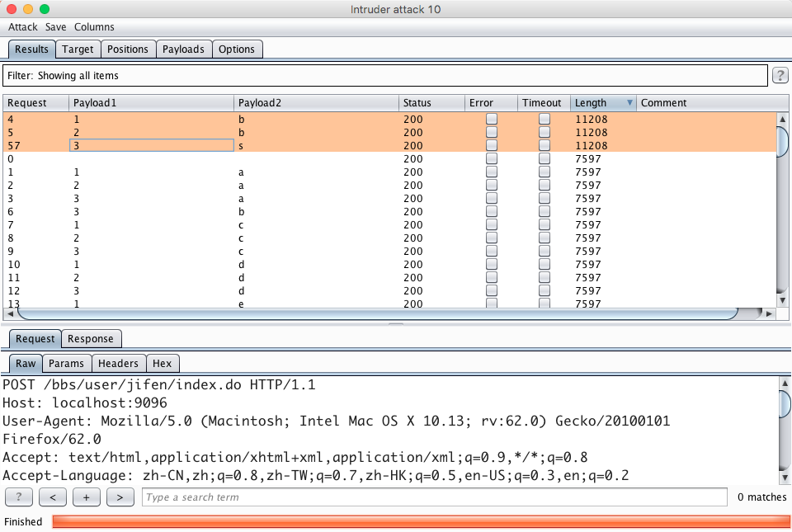This screenshot has width=792, height=532.
Task: Open the Hex view tab
Action: [163, 364]
